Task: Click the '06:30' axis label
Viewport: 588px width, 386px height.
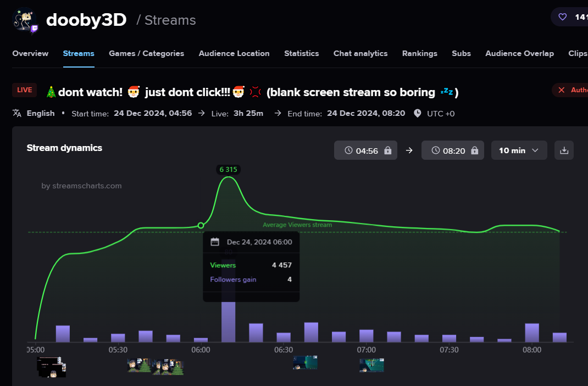Action: (284, 350)
